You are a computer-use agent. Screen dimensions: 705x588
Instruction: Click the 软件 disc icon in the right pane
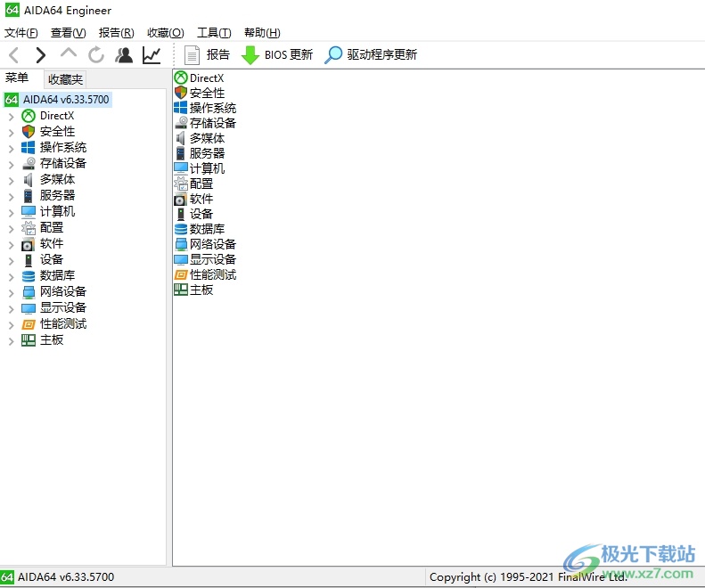[x=181, y=199]
